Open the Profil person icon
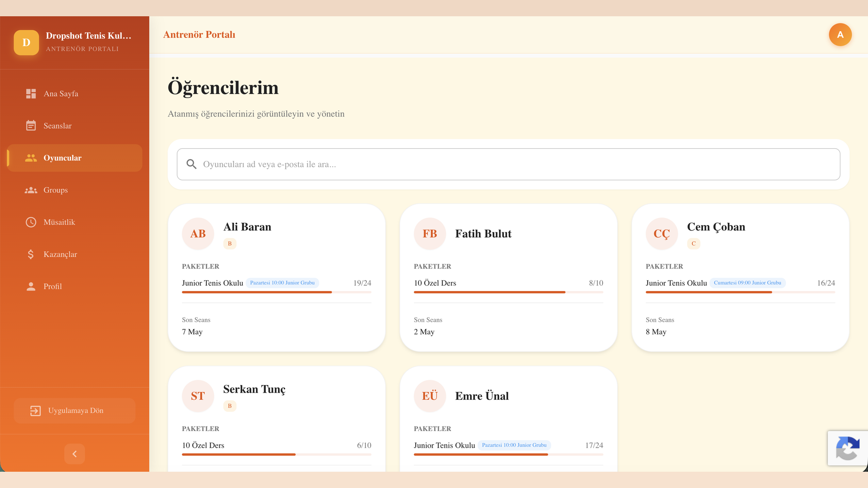The height and width of the screenshot is (488, 868). point(31,286)
